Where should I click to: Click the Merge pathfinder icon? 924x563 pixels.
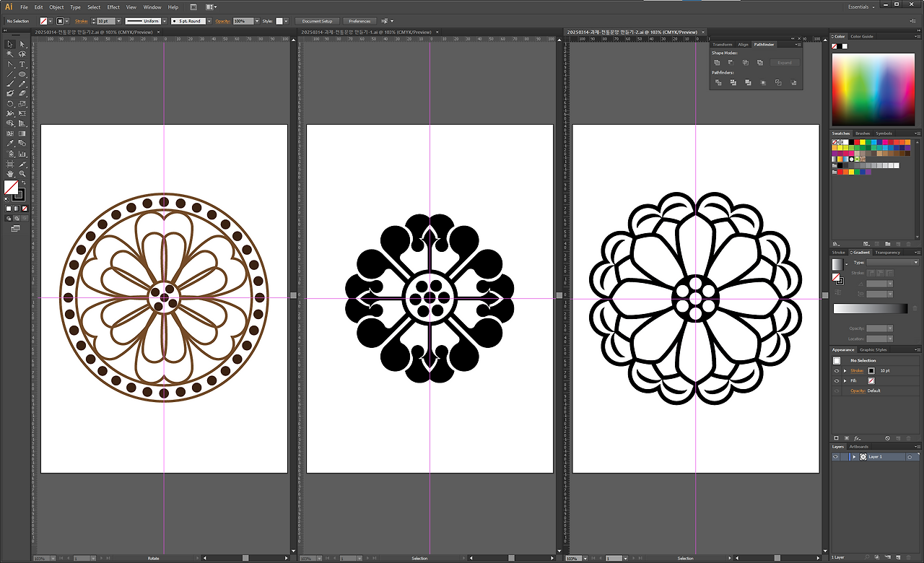pos(748,83)
